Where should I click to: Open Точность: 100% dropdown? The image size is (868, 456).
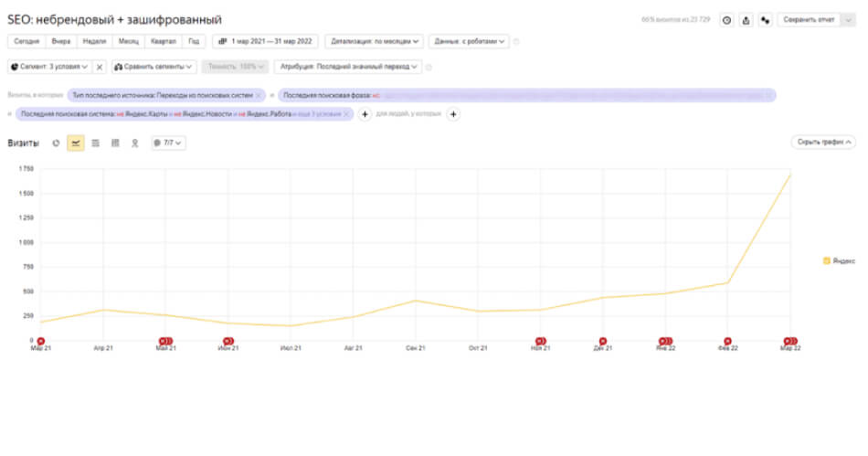235,67
